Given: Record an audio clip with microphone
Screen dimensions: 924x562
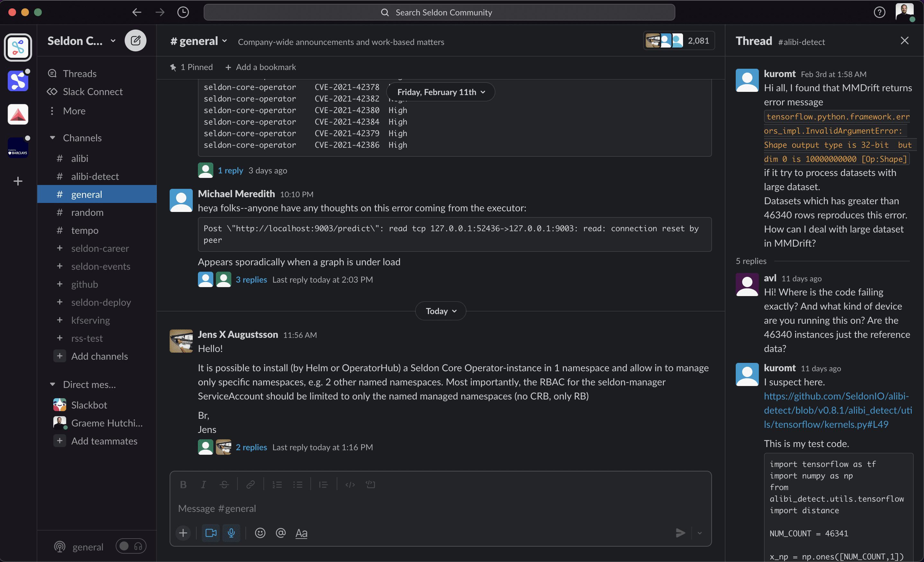Looking at the screenshot, I should [x=231, y=533].
